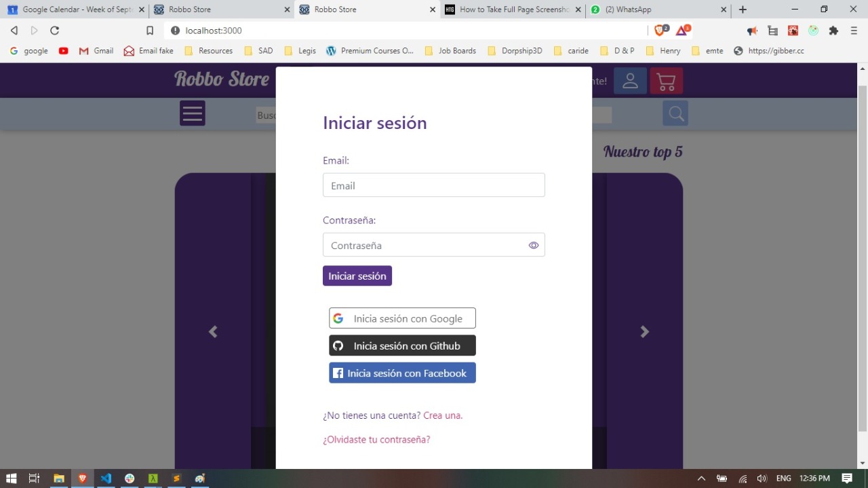Expand the caride bookmark folder
The width and height of the screenshot is (868, 488).
572,51
